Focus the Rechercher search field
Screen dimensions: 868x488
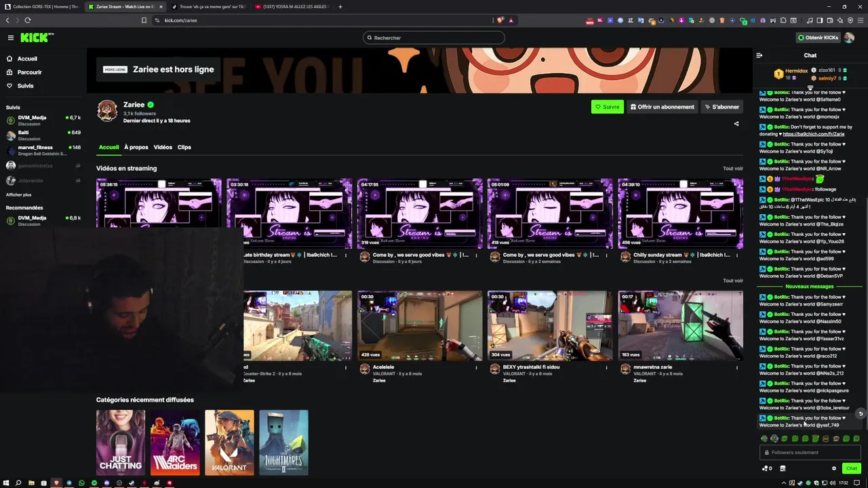tap(434, 38)
